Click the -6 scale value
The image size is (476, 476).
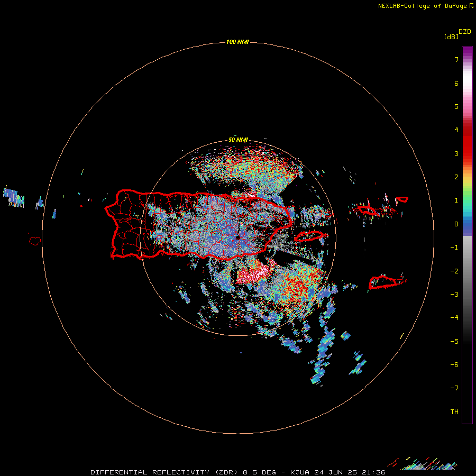click(454, 365)
